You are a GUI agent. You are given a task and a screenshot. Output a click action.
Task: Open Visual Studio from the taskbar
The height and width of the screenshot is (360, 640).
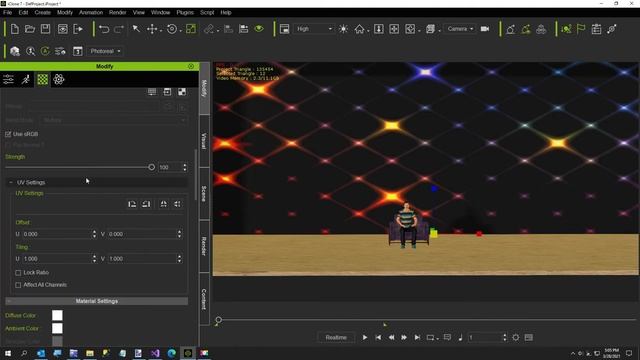[155, 353]
